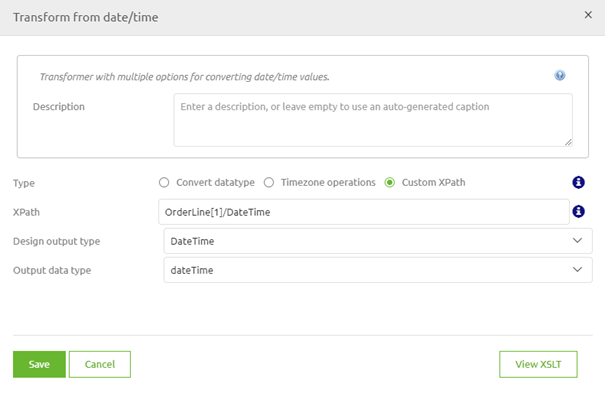Close the Transform from date/time dialog
605x393 pixels.
tap(588, 15)
